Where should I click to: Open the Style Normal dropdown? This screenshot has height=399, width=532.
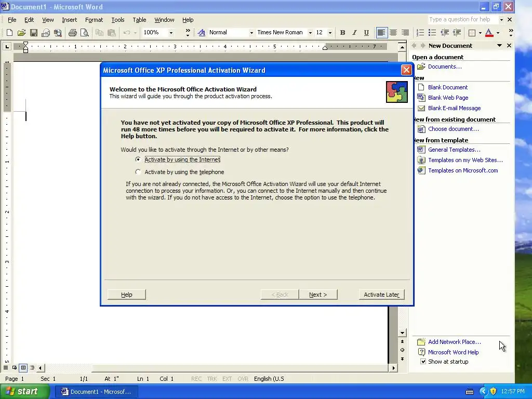point(251,33)
